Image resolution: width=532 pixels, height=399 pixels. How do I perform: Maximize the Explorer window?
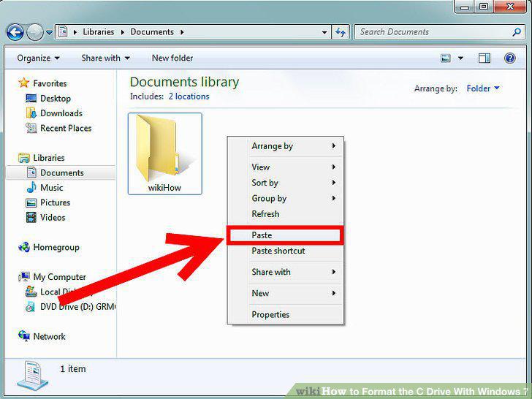tap(484, 7)
